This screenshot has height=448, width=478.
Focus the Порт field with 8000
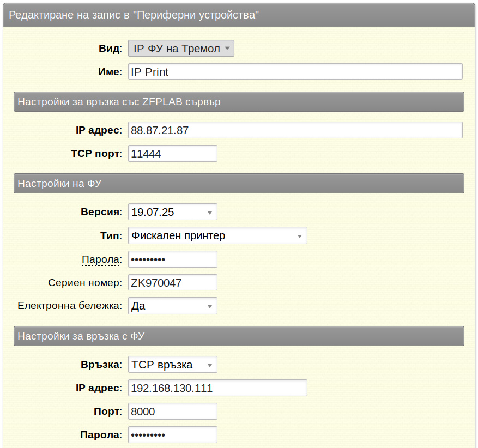pyautogui.click(x=173, y=411)
